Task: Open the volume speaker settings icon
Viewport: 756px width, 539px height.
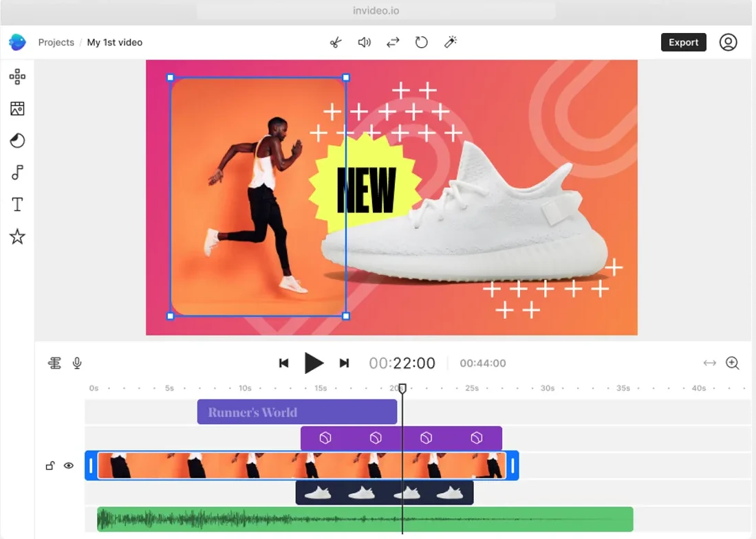Action: pos(364,43)
